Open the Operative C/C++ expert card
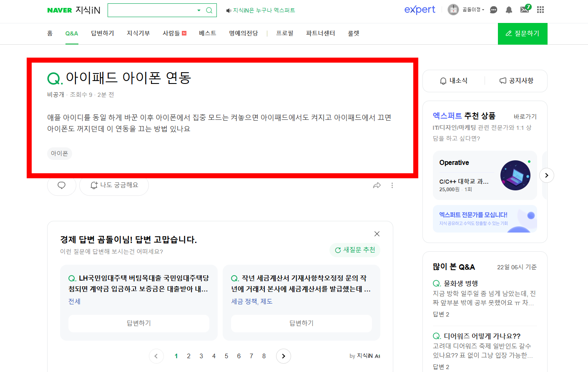This screenshot has height=372, width=588. pos(485,175)
